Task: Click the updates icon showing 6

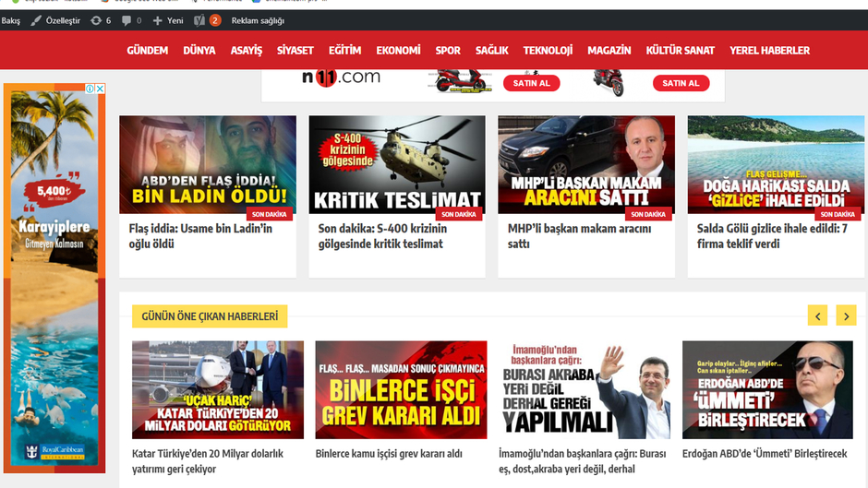Action: pos(101,20)
